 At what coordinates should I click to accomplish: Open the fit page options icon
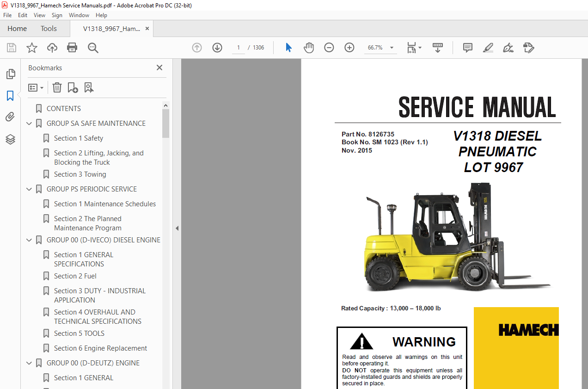pos(414,48)
